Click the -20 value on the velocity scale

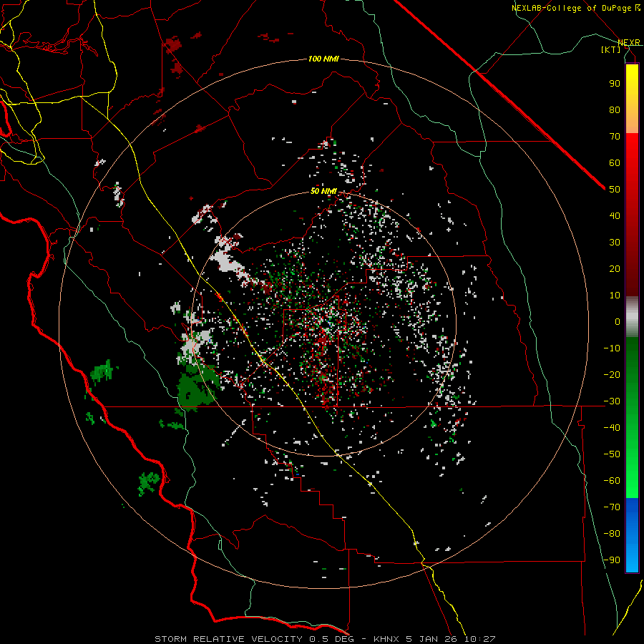point(612,374)
